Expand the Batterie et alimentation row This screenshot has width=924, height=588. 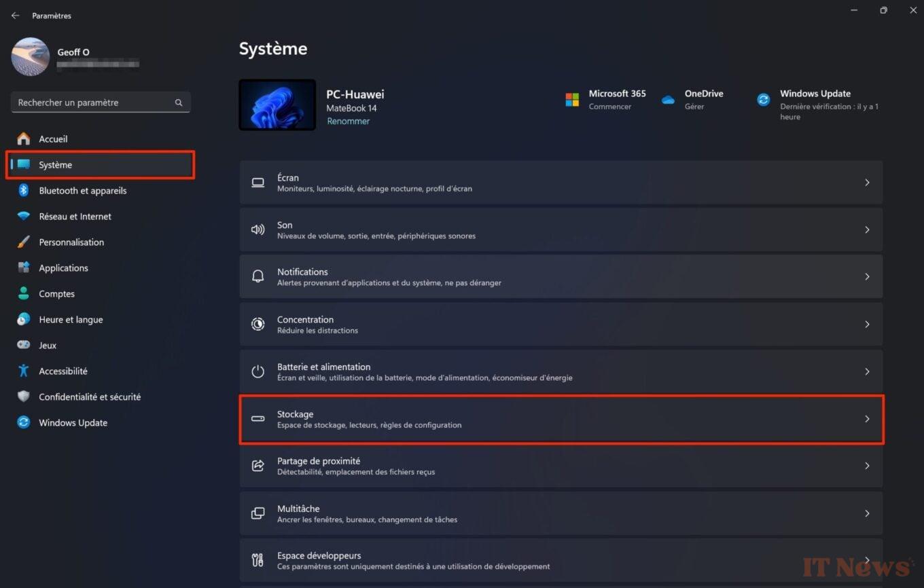(x=867, y=371)
